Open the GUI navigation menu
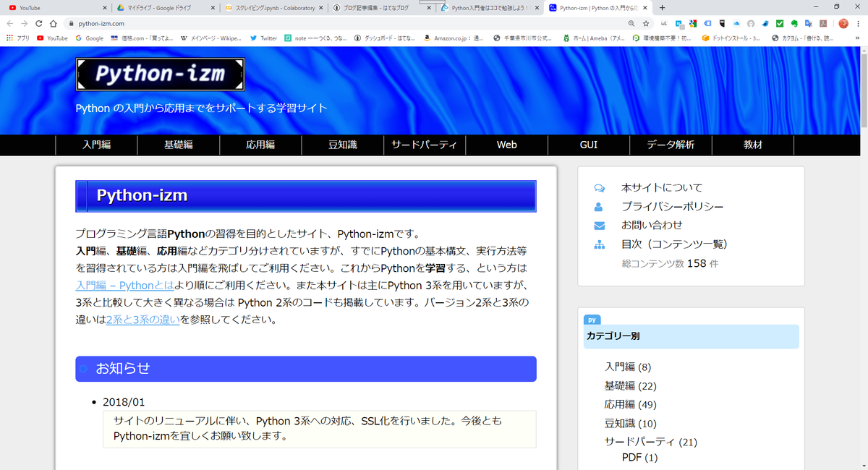 click(589, 145)
